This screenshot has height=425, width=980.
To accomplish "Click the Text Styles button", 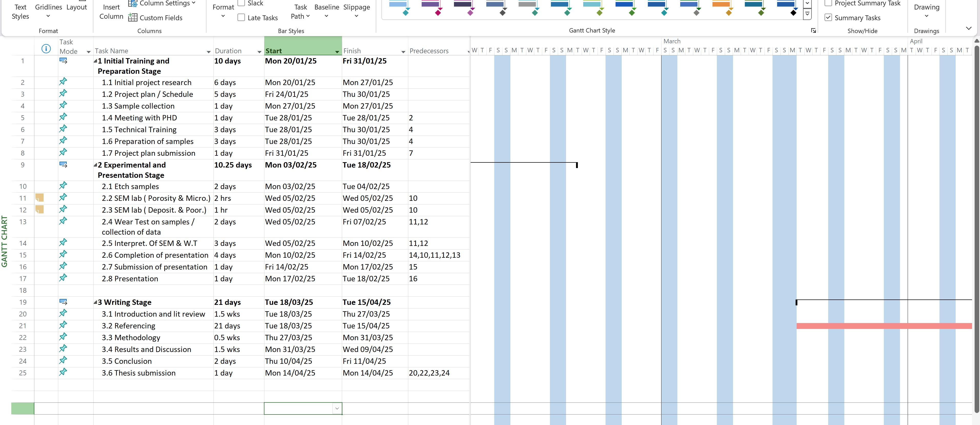I will click(x=20, y=12).
